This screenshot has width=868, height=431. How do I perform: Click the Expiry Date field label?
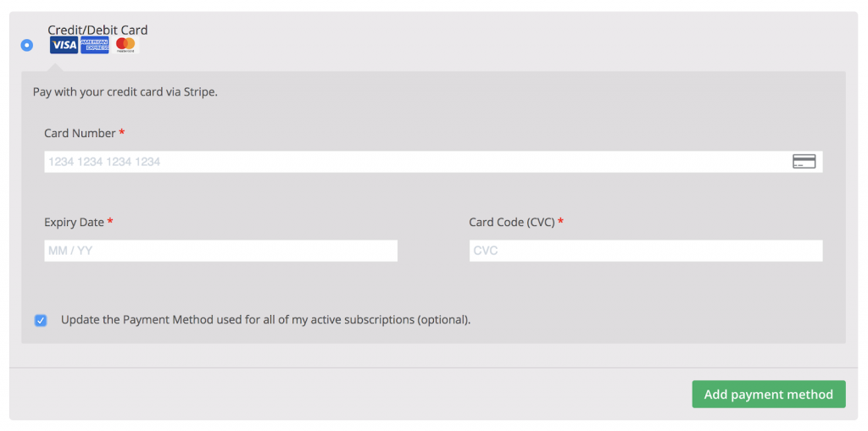(74, 222)
